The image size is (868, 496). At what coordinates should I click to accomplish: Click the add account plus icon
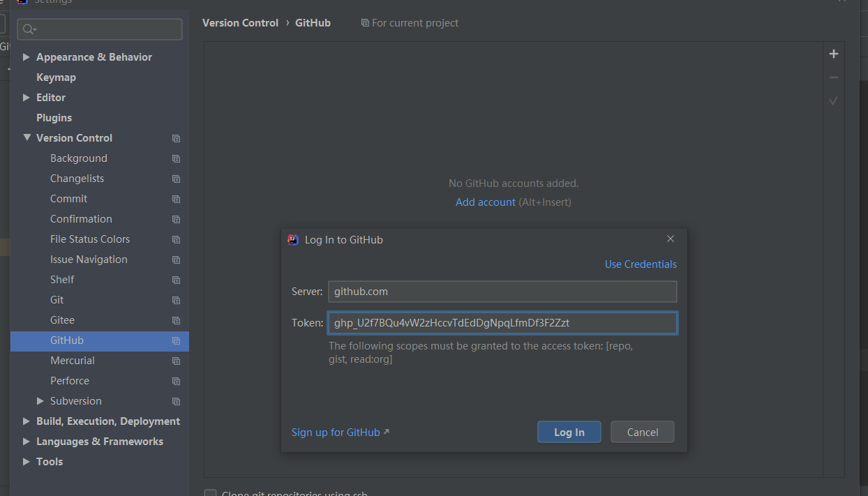click(833, 54)
